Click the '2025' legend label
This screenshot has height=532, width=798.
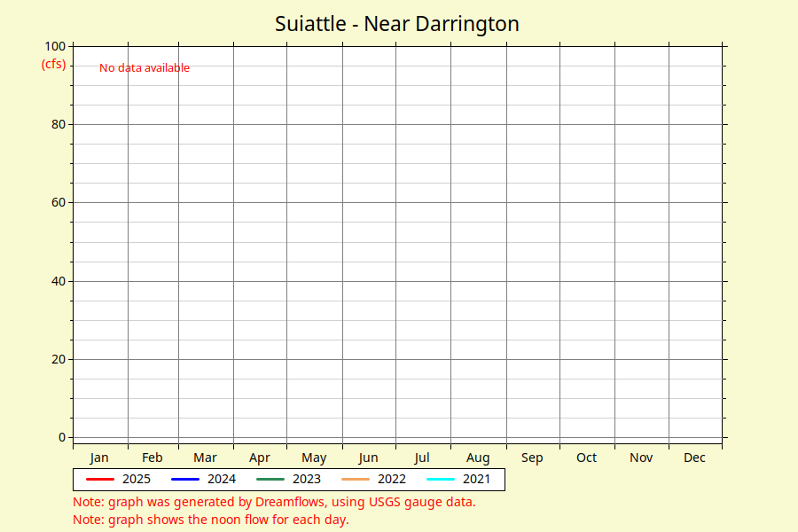(137, 479)
